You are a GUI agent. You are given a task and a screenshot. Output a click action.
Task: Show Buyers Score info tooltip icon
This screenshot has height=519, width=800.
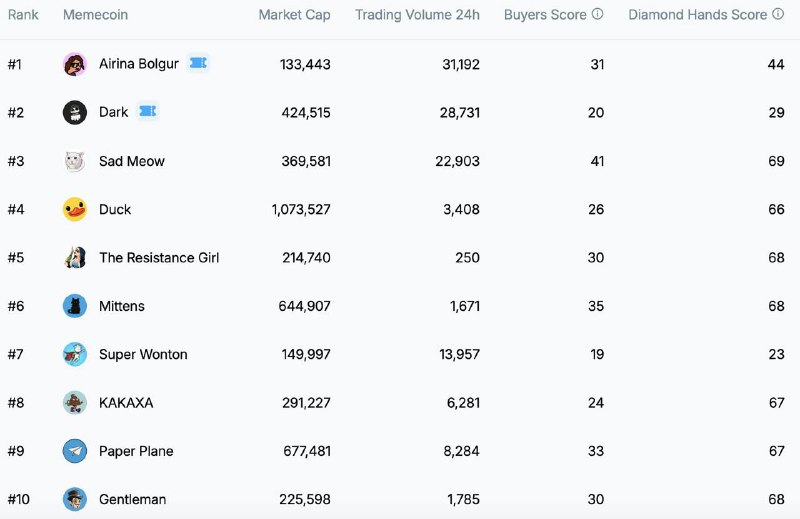pos(597,14)
